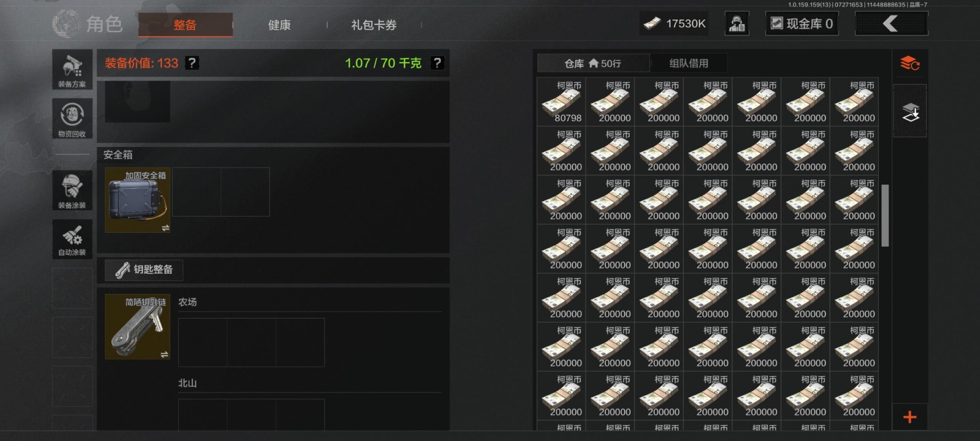Select the 柯恩币 stack showing 80798

561,102
